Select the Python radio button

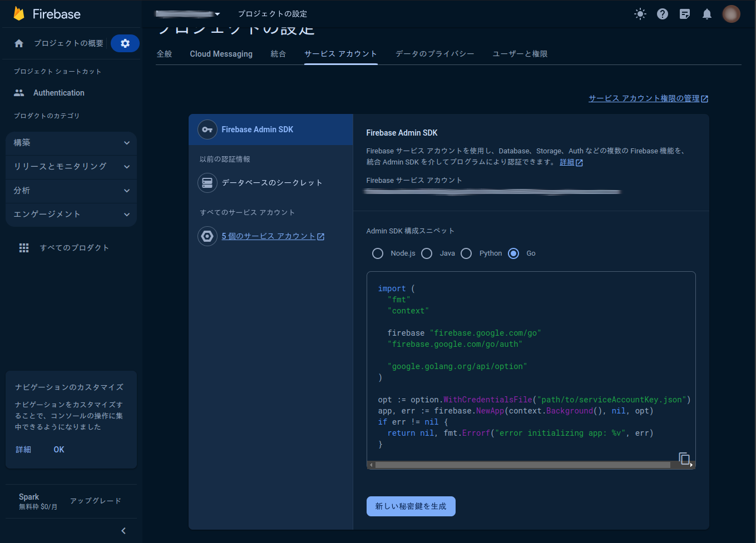[466, 253]
